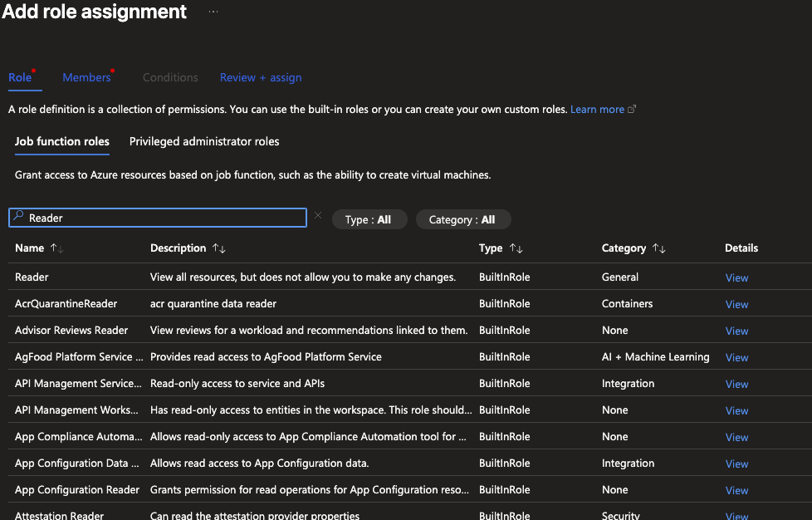Screen dimensions: 812x520
Task: View details for API Management Service role
Action: (x=736, y=385)
